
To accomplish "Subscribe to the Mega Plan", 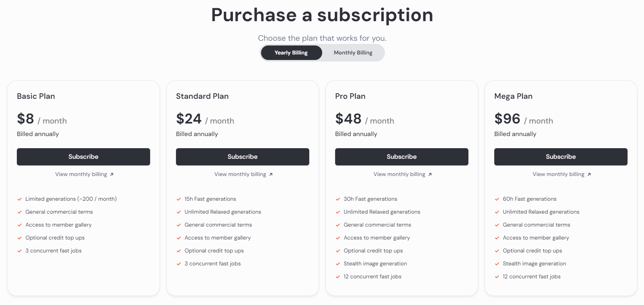I will pos(561,157).
